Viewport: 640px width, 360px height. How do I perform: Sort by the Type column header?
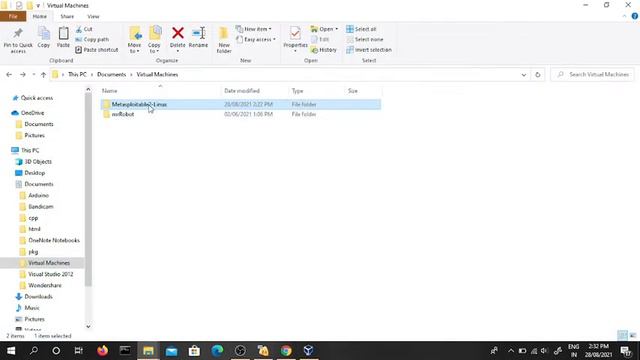[x=316, y=91]
